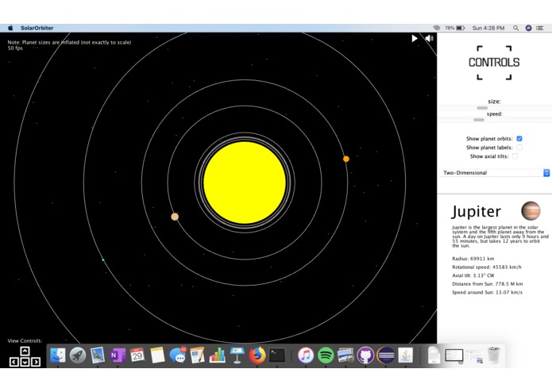Click Distance from Sun: 778.5 M km
The width and height of the screenshot is (552, 392).
click(487, 284)
